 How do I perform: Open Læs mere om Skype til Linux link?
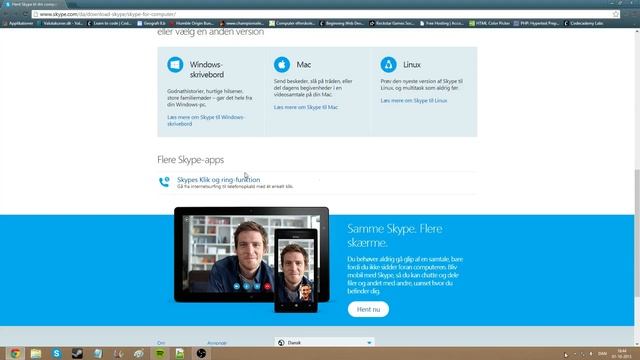point(413,100)
